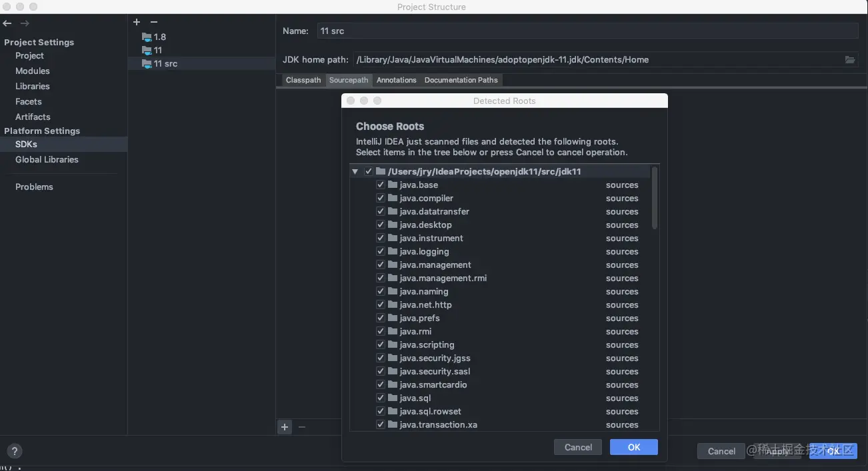Screen dimensions: 868x471
Task: Click the forward navigation arrow
Action: tap(25, 23)
